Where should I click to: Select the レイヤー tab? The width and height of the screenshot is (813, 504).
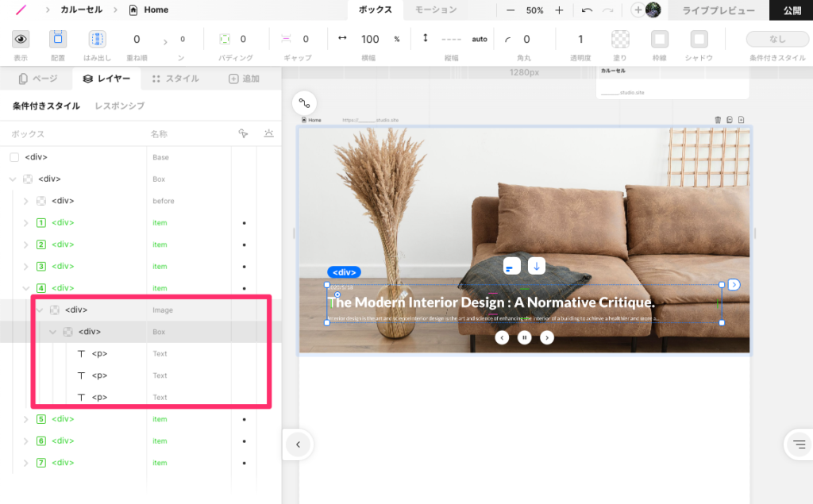tap(107, 79)
